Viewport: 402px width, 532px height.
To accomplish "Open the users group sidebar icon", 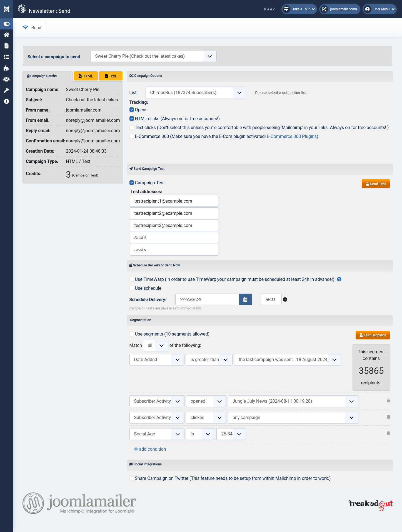I will click(x=7, y=79).
